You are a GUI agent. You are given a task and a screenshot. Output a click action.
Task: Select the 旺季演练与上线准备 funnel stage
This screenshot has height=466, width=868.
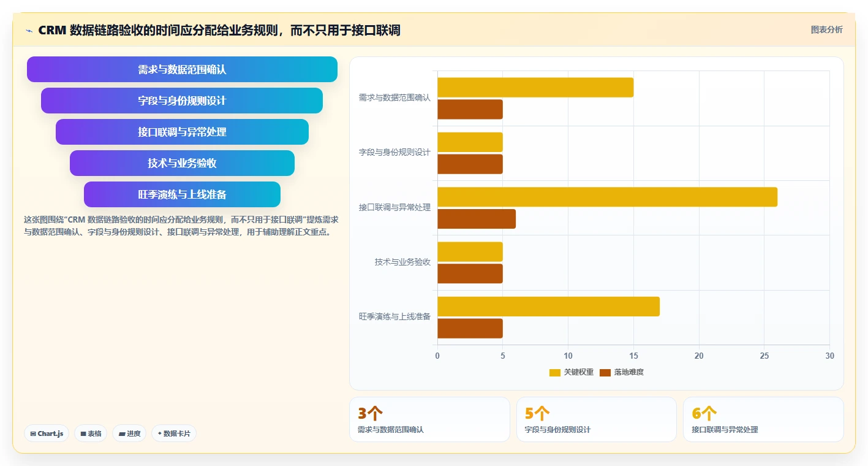(x=182, y=194)
